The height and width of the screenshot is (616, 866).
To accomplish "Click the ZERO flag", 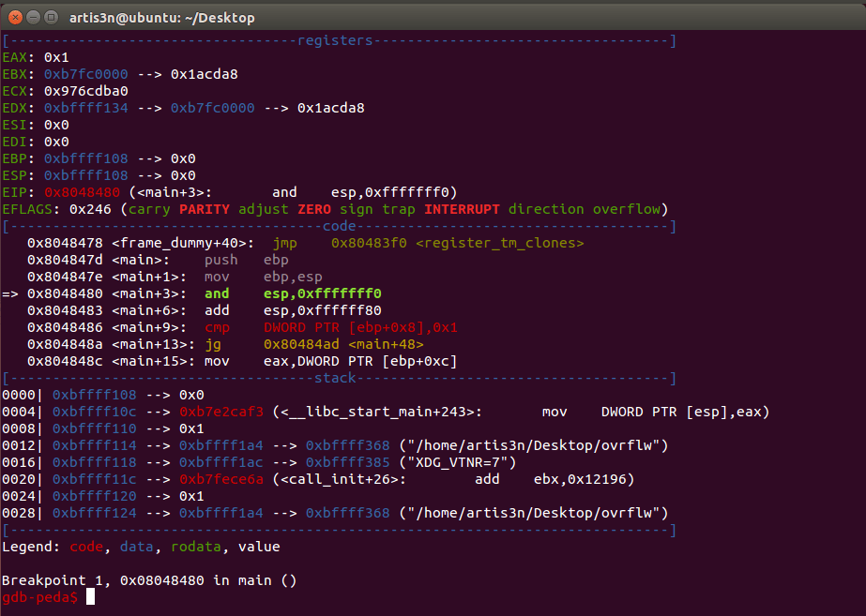I will coord(313,209).
